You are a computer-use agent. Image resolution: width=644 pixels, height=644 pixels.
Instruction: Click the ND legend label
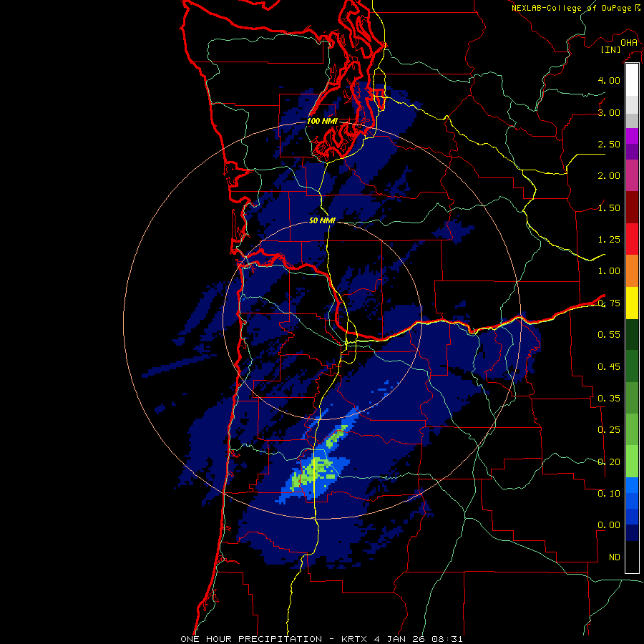pyautogui.click(x=615, y=557)
